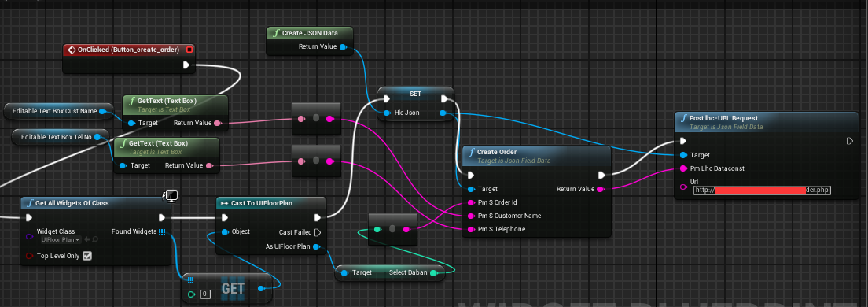
Task: Click Get All Widgets Of Class exec output pin
Action: coord(162,218)
